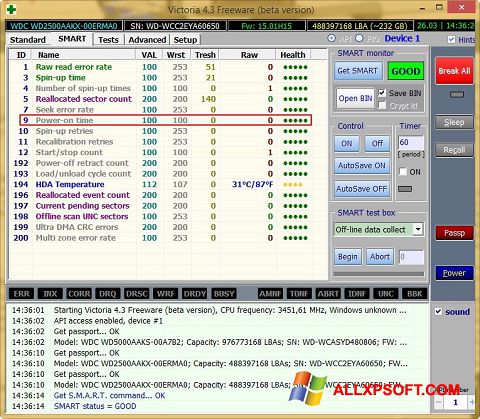Click the Wrst column header
This screenshot has height=419, width=480.
coord(176,55)
